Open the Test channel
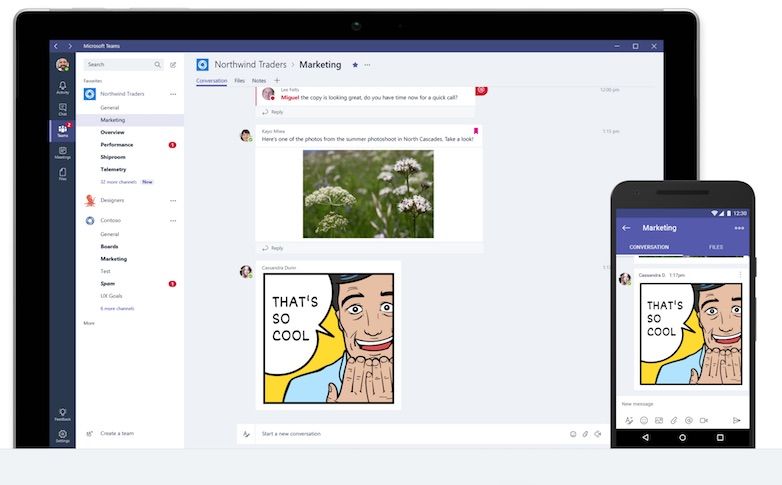Screen dimensions: 782x485 [105, 271]
